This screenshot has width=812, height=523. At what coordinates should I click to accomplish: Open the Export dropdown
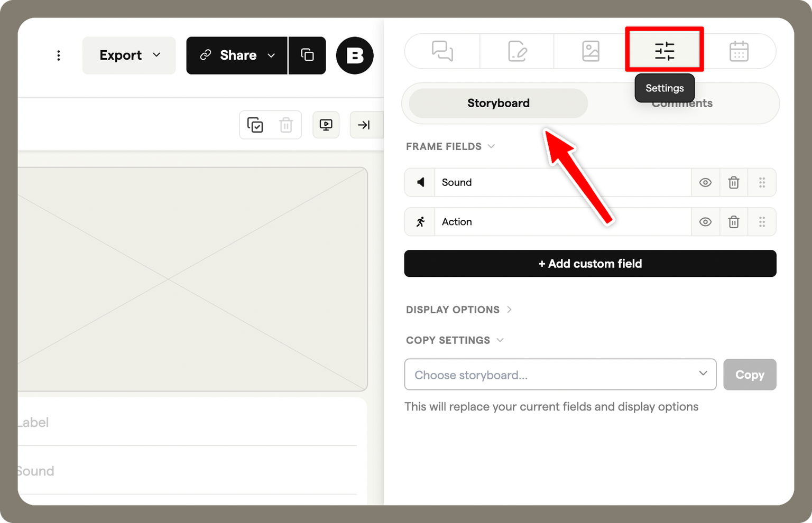click(128, 55)
